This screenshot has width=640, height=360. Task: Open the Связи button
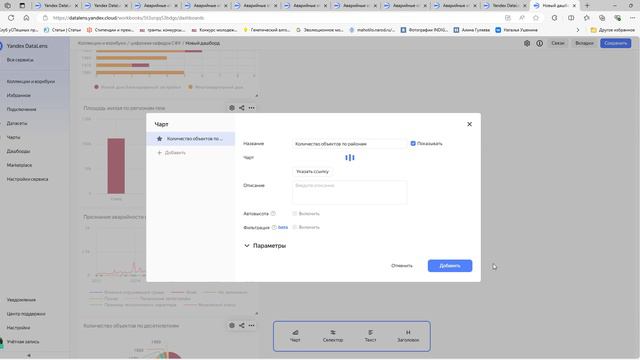point(558,43)
